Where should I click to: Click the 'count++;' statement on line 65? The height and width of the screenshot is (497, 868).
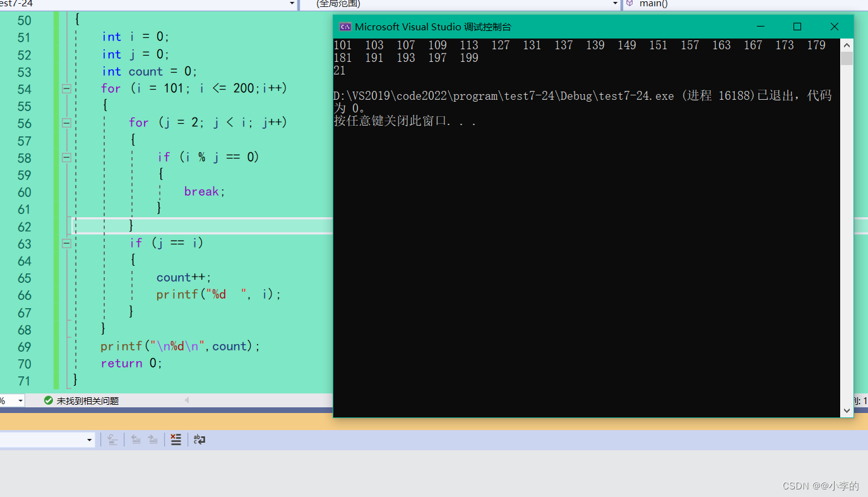pyautogui.click(x=184, y=277)
